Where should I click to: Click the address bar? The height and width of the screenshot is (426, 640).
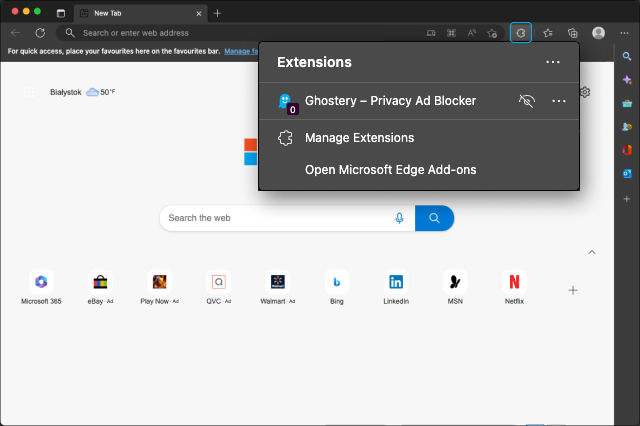(x=240, y=33)
